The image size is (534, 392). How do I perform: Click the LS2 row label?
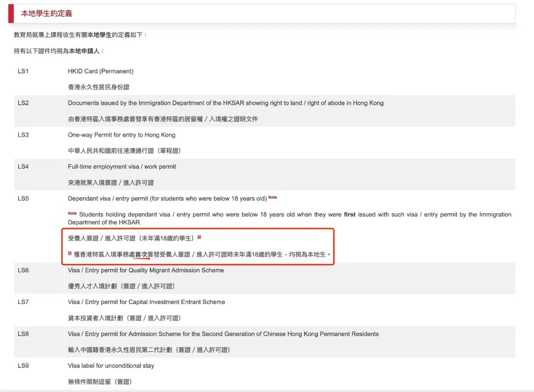click(x=23, y=103)
